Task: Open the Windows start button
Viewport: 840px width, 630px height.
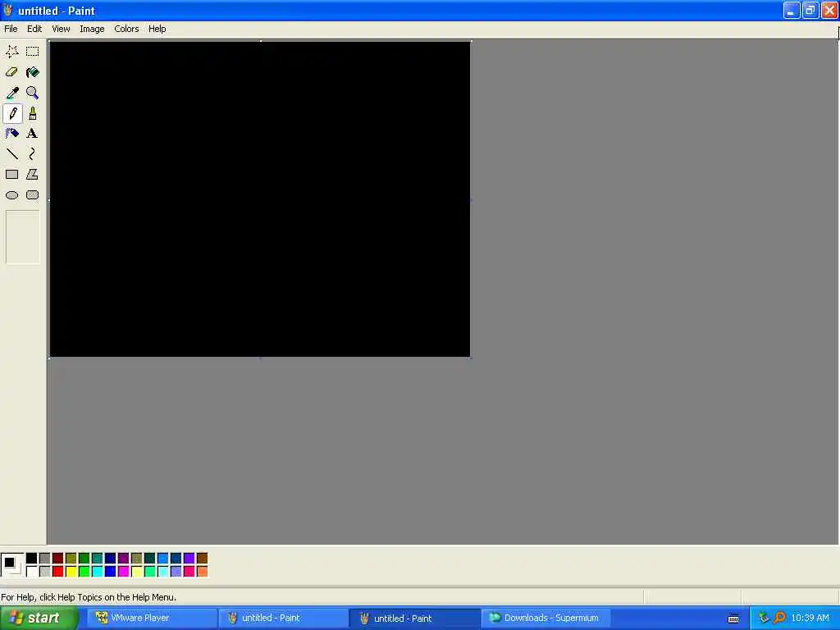Action: coord(39,619)
